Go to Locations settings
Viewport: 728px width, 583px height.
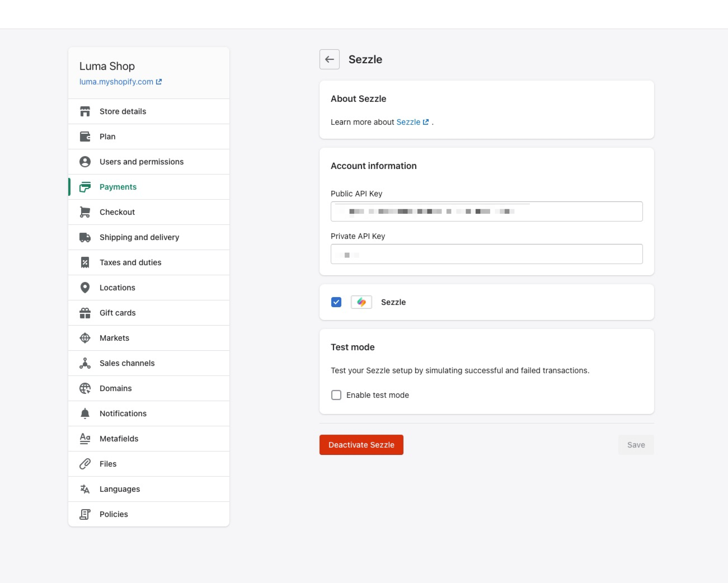coord(149,288)
